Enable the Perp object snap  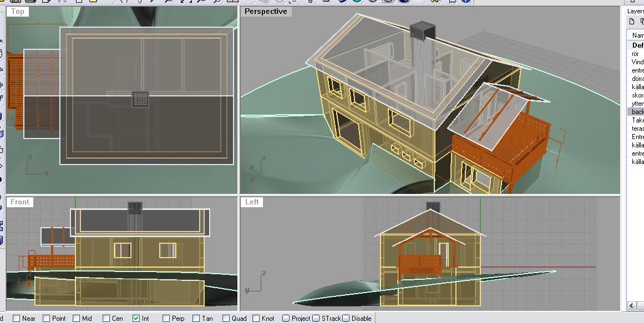click(x=166, y=319)
